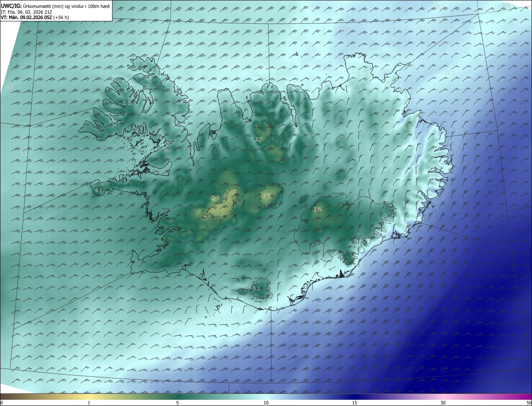Screen dimensions: 532x406
Task: Pick the magenta end of the colour scale near 50
Action: point(524,396)
